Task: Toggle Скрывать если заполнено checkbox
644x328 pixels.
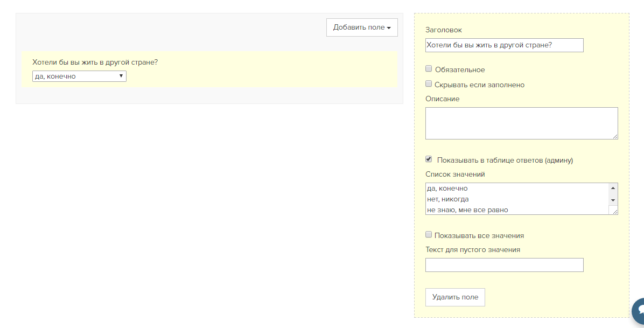Action: [429, 84]
